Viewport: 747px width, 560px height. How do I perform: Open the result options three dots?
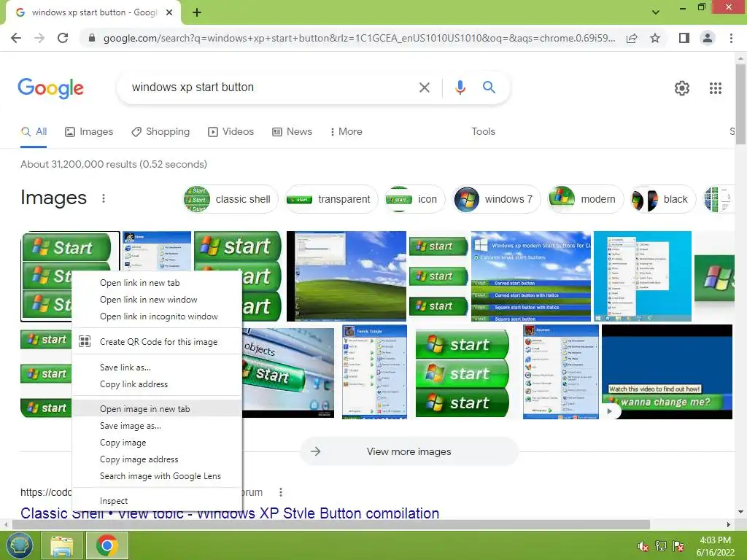coord(281,492)
